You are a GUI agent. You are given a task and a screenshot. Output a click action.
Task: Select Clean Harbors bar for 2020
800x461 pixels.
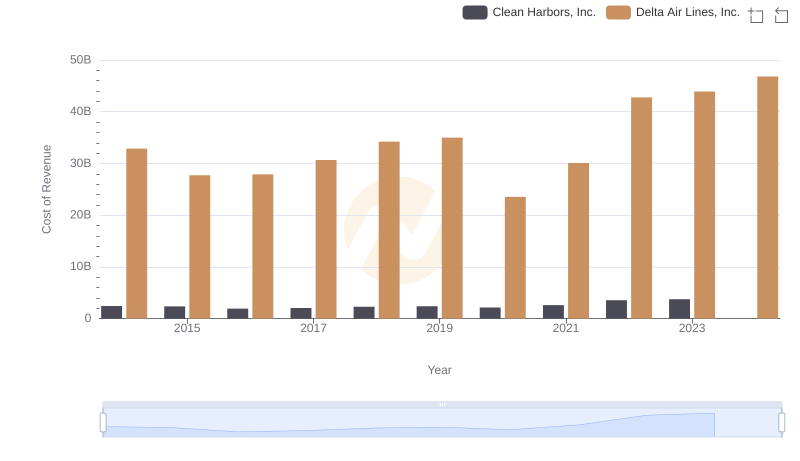(490, 313)
